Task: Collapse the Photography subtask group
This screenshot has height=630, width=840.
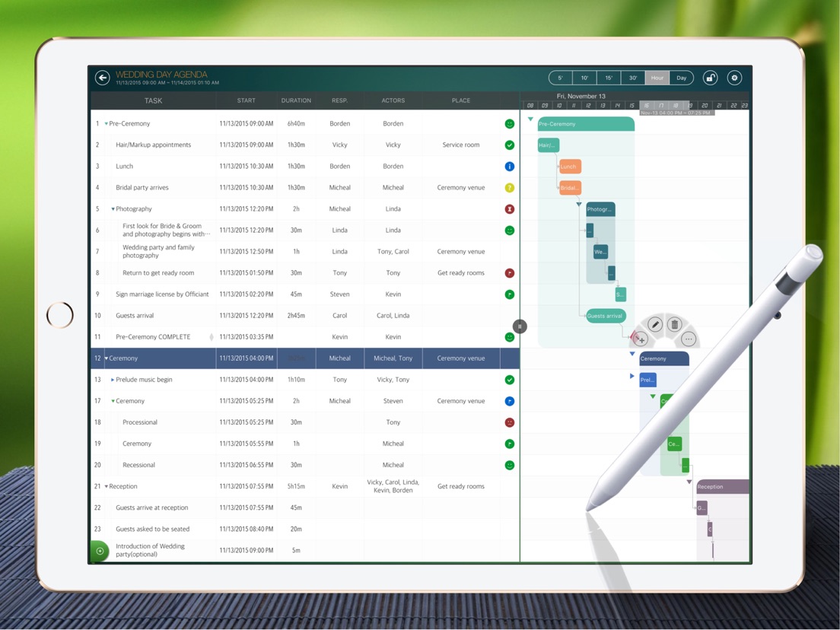Action: (x=113, y=209)
